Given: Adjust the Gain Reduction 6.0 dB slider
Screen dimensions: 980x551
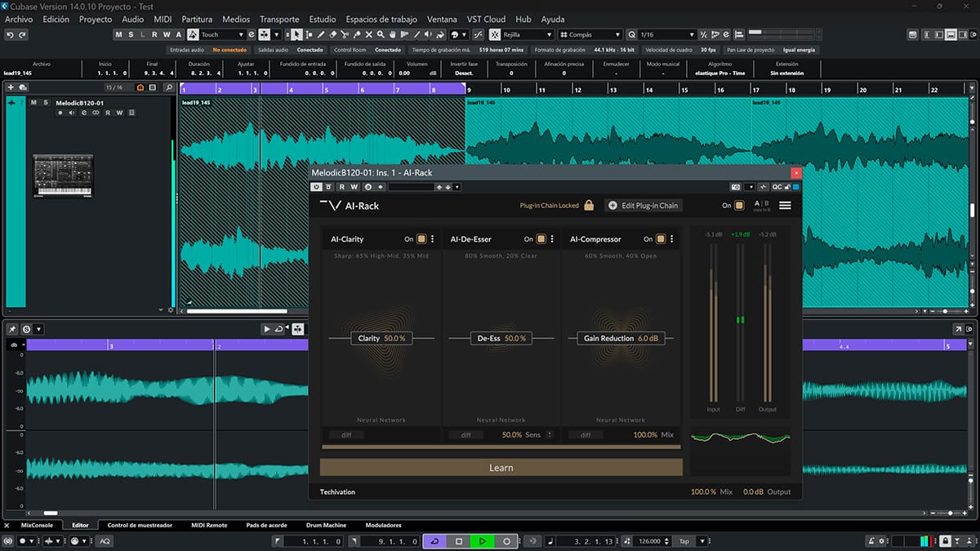Looking at the screenshot, I should click(621, 338).
